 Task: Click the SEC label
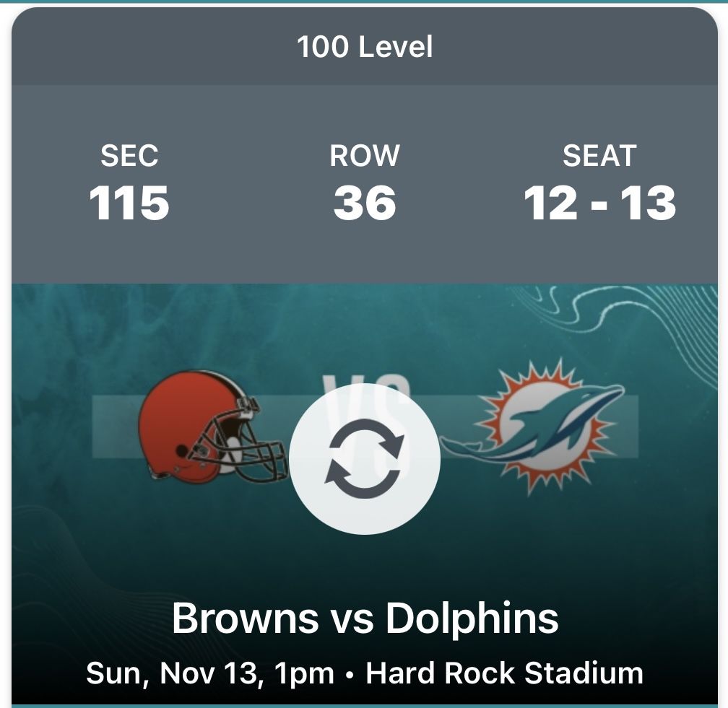(129, 156)
